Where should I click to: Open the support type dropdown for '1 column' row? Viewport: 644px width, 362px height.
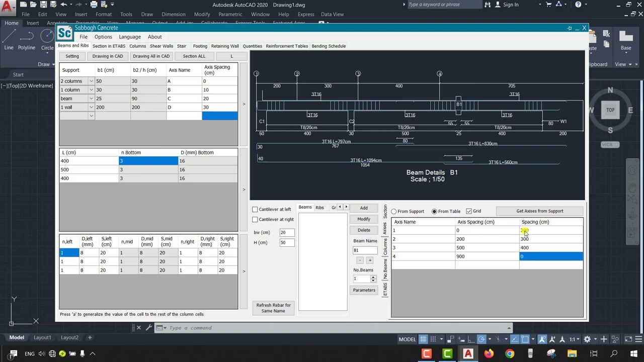(x=91, y=89)
